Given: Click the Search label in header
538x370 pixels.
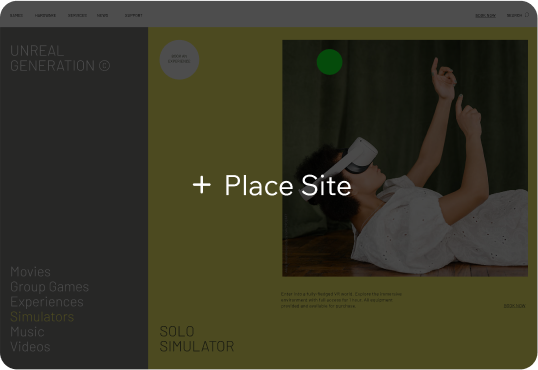Looking at the screenshot, I should (x=514, y=15).
